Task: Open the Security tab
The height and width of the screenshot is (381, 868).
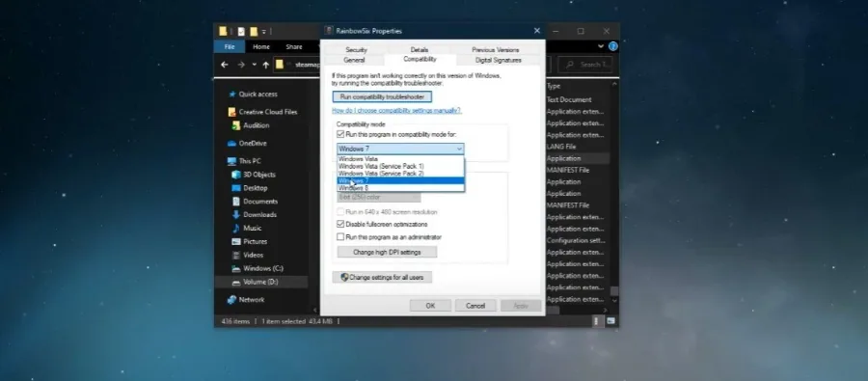Action: [356, 50]
